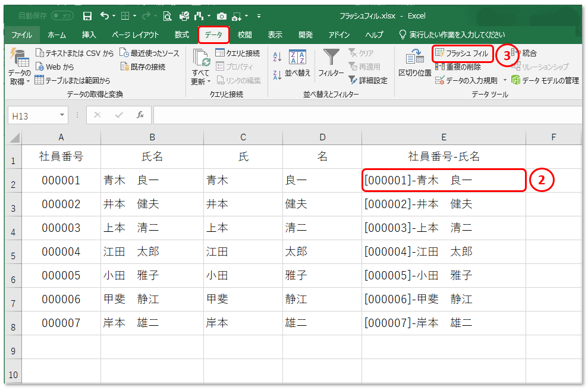Select column E by its header
Viewport: 588px width, 390px height.
click(x=444, y=137)
